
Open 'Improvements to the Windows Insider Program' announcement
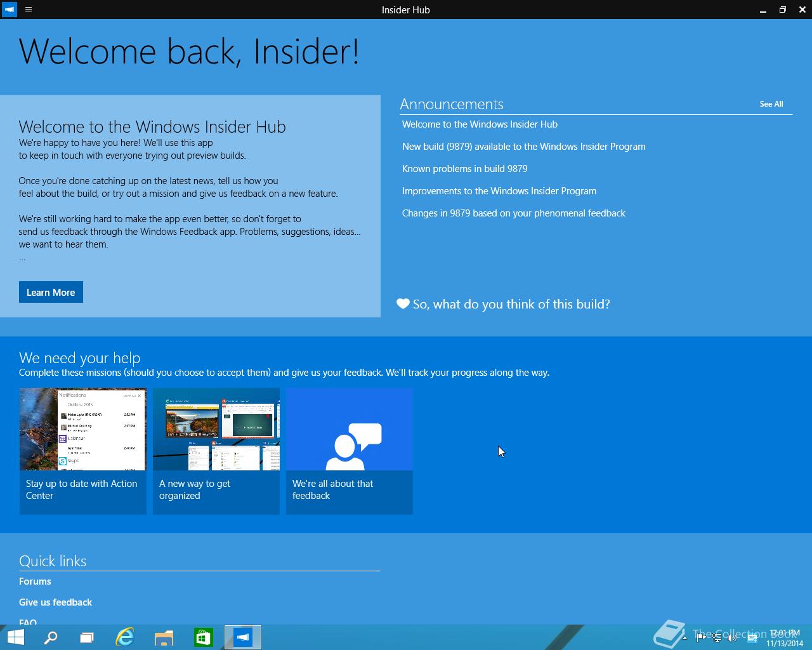(x=499, y=191)
